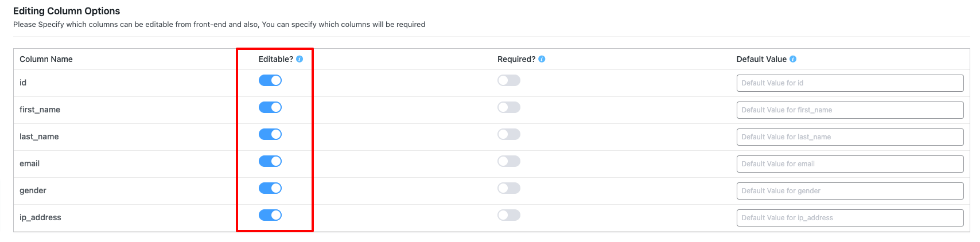Enable Required for ip_address row
Viewport: 980px width, 242px height.
click(x=509, y=215)
